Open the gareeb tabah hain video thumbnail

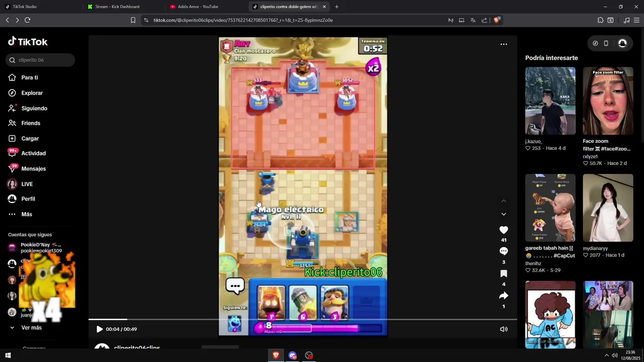pyautogui.click(x=550, y=208)
